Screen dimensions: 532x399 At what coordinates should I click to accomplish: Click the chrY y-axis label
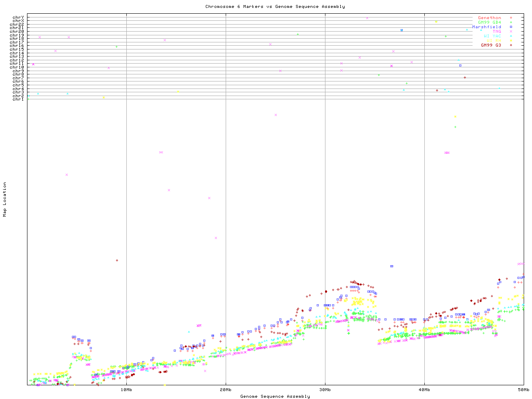pyautogui.click(x=18, y=17)
